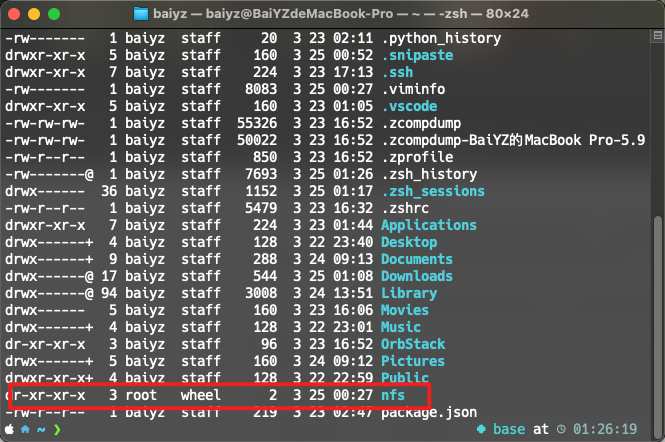This screenshot has height=442, width=665.
Task: Click the OrbStack directory name
Action: coord(412,344)
